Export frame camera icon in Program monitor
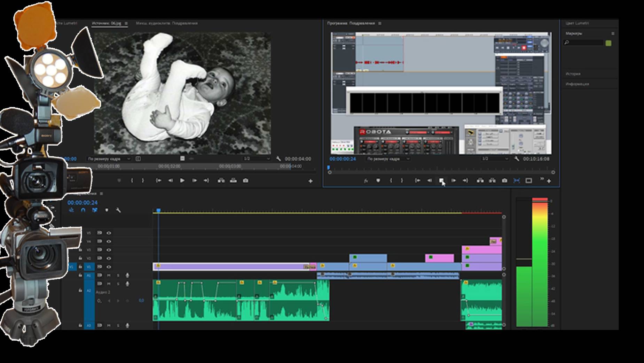The height and width of the screenshot is (363, 644). (504, 180)
